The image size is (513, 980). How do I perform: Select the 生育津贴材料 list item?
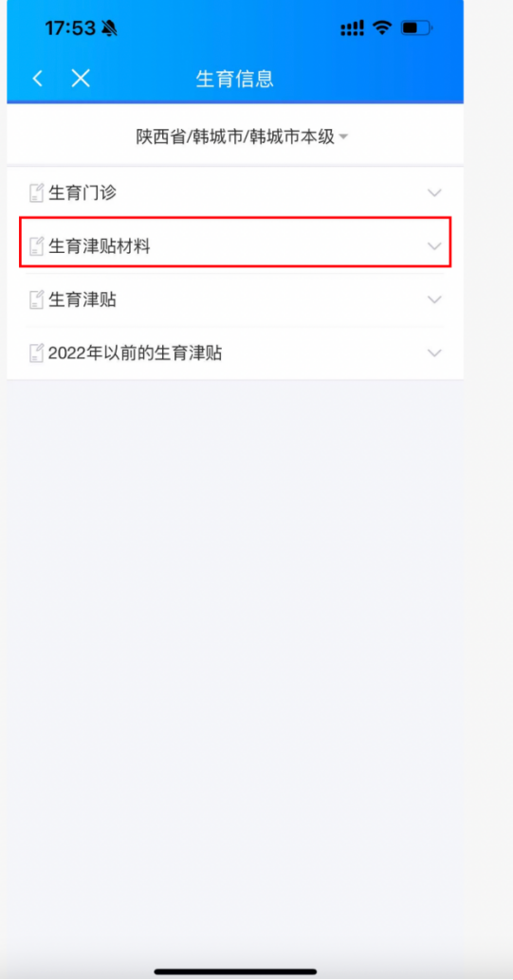[x=235, y=246]
